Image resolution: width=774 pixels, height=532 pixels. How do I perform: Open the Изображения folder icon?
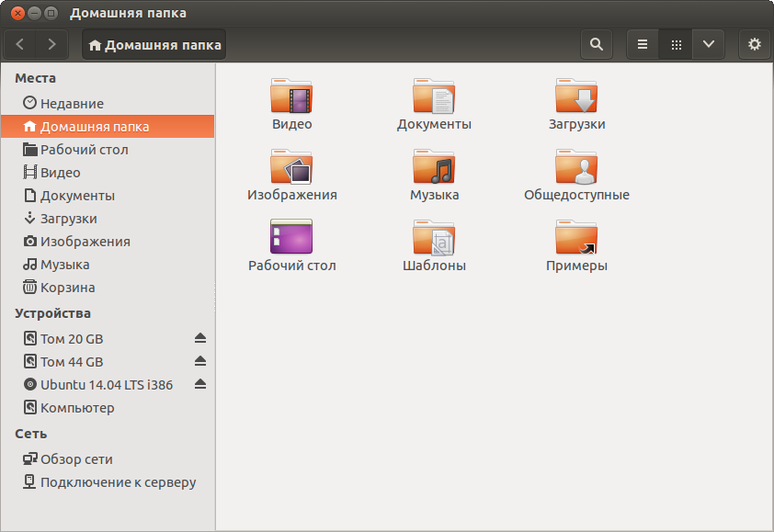291,166
